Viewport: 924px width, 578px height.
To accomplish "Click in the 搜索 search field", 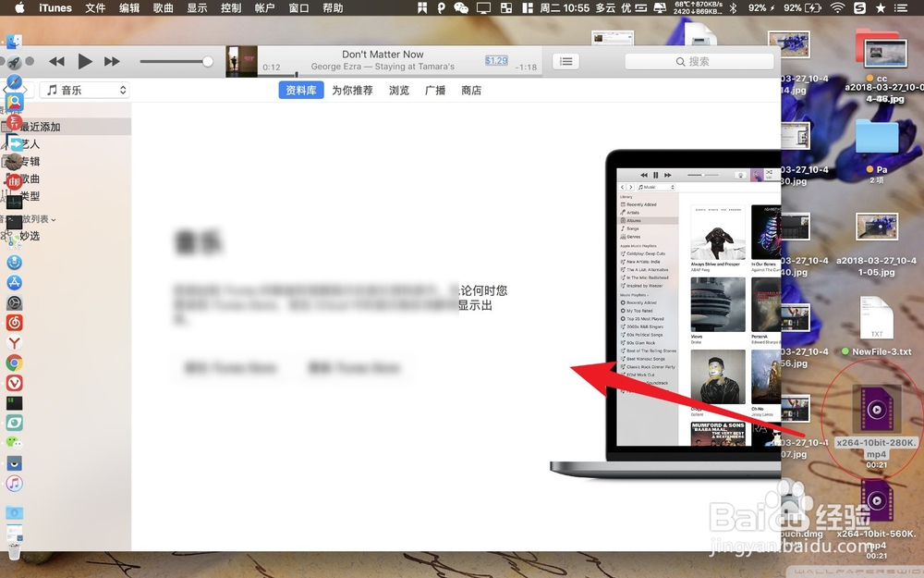I will coord(699,61).
